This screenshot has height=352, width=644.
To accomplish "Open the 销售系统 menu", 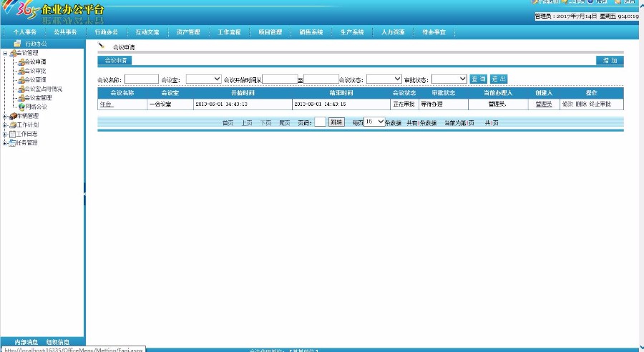I will (311, 32).
